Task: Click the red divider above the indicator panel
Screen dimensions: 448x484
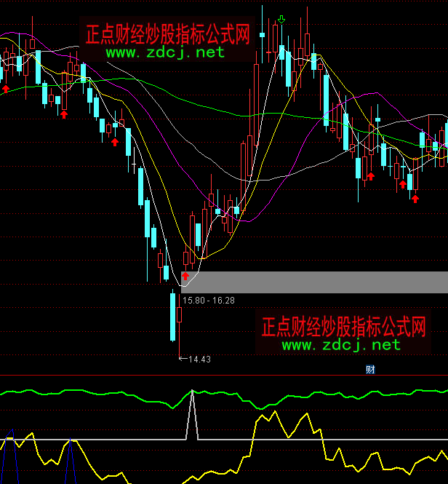Action: tap(218, 376)
